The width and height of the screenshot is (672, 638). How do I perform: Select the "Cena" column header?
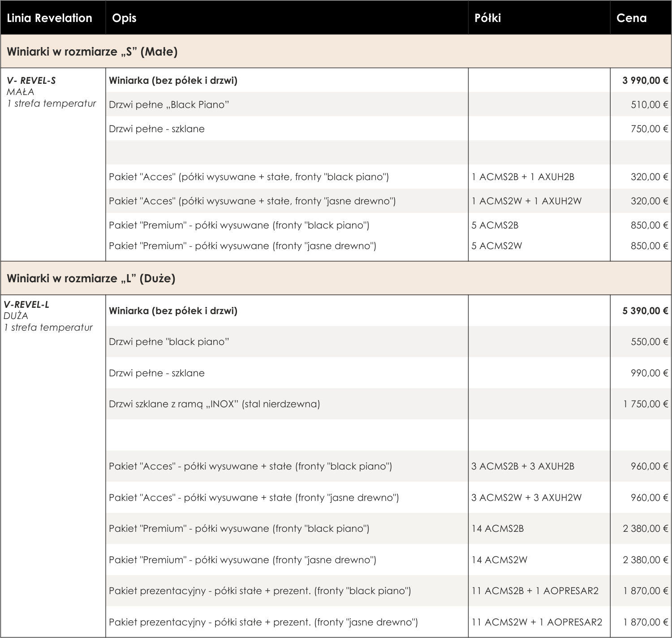631,18
